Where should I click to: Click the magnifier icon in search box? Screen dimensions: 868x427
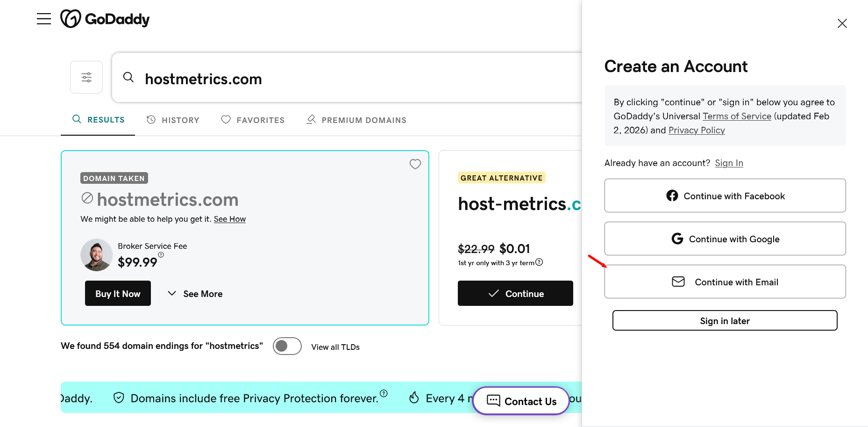(128, 77)
